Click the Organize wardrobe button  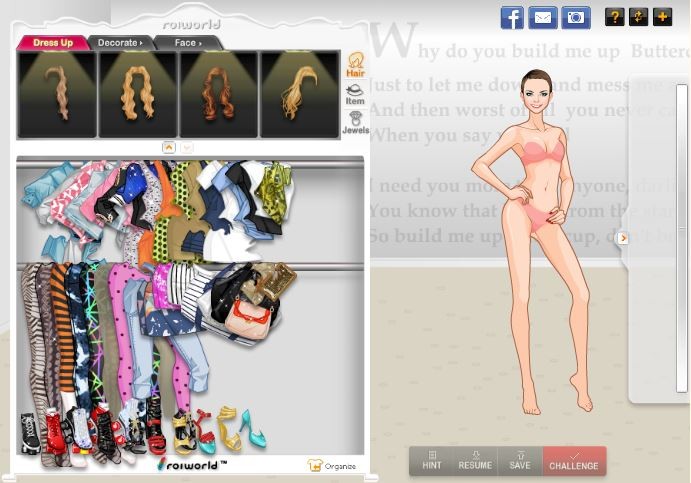click(x=332, y=465)
